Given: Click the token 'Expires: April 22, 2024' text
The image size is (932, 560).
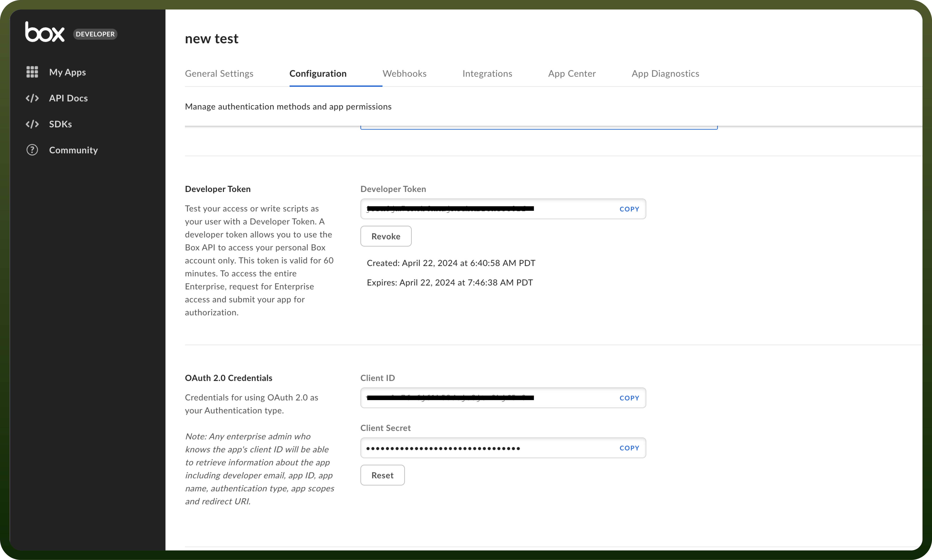Looking at the screenshot, I should (x=450, y=283).
